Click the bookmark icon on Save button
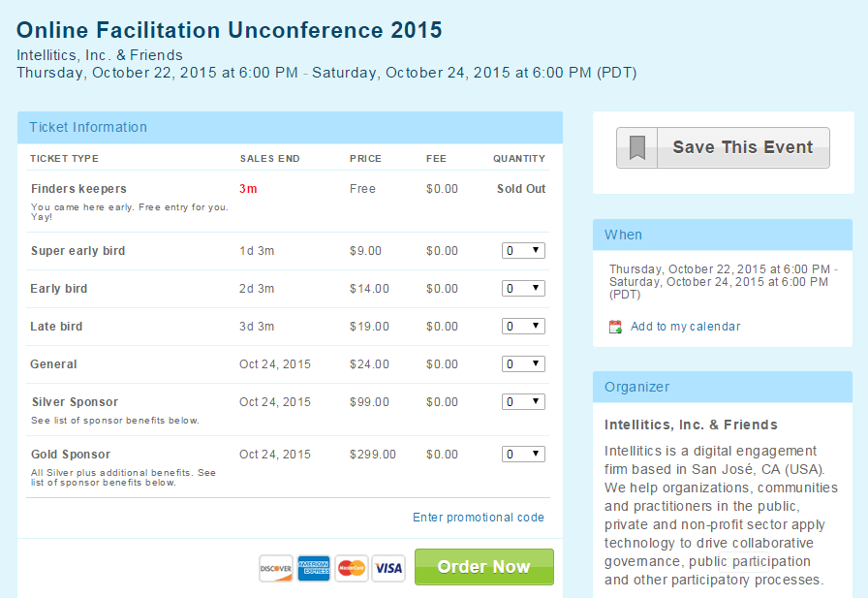The width and height of the screenshot is (868, 598). coord(637,148)
